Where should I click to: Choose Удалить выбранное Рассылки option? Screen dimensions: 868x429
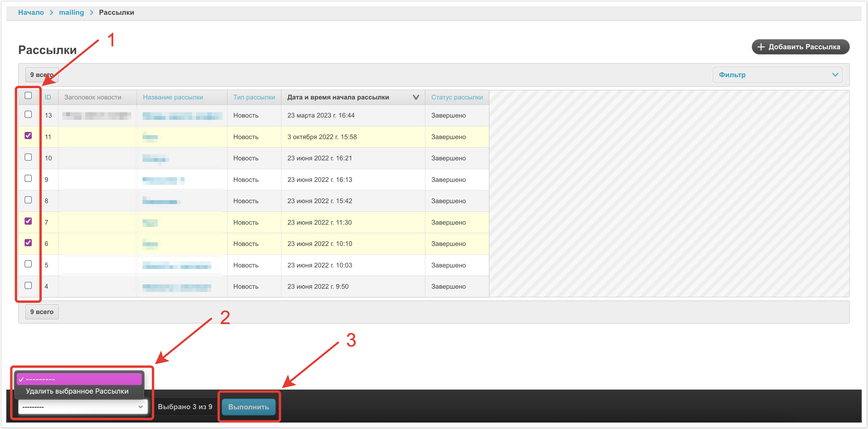pyautogui.click(x=77, y=391)
